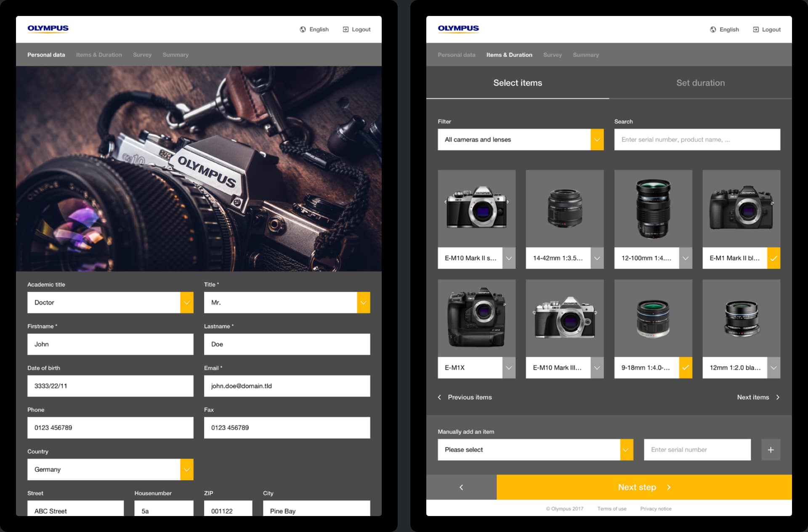
Task: Open Survey step in right screen
Action: (x=553, y=55)
